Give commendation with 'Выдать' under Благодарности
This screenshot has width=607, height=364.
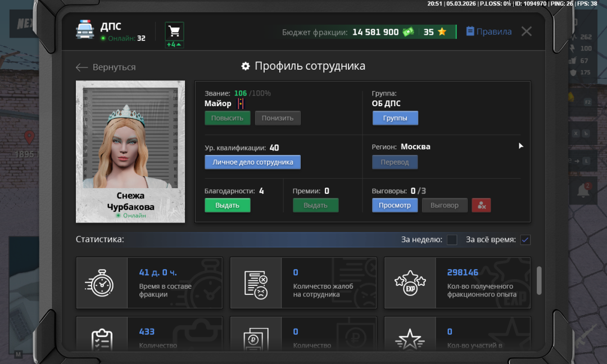coord(227,205)
